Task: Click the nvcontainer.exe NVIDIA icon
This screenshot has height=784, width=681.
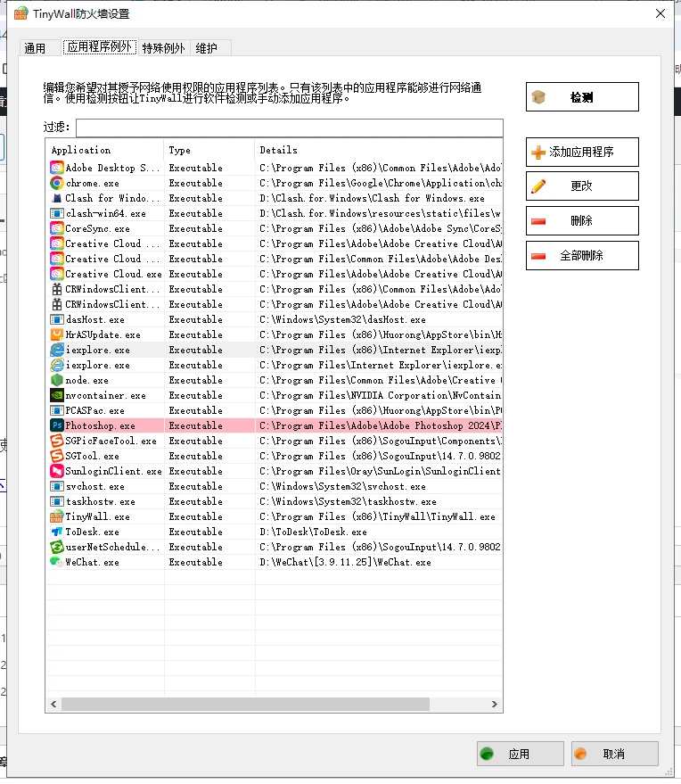Action: (x=57, y=395)
